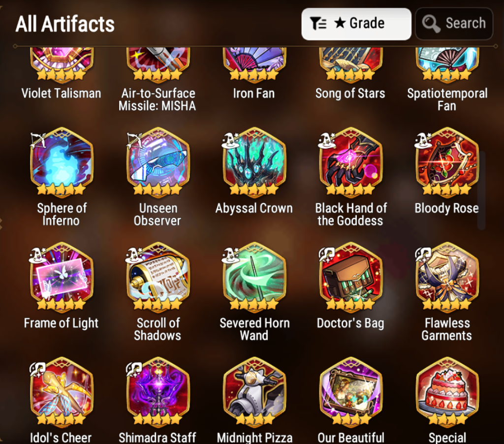This screenshot has width=504, height=444.
Task: Open the Abyssal Crown artifact
Action: point(254,162)
